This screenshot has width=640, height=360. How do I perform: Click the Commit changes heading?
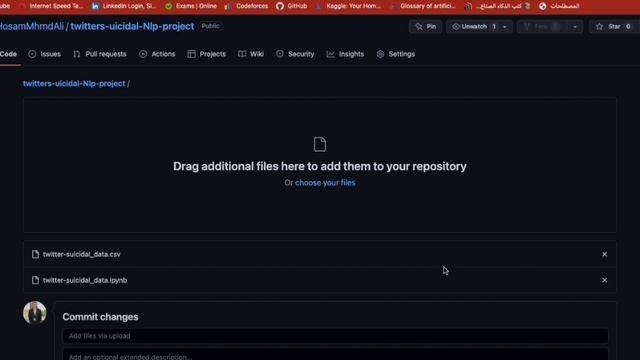point(100,317)
